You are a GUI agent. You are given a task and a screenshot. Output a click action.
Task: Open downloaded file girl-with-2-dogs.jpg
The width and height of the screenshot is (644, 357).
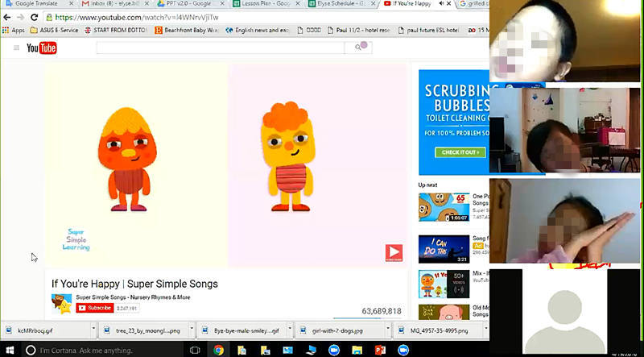(x=339, y=330)
